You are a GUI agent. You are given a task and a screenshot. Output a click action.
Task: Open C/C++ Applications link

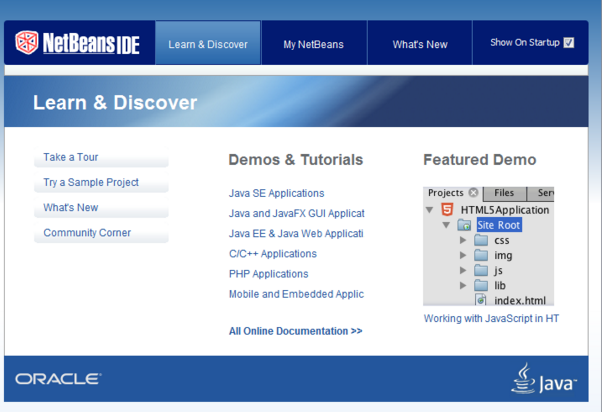(273, 254)
